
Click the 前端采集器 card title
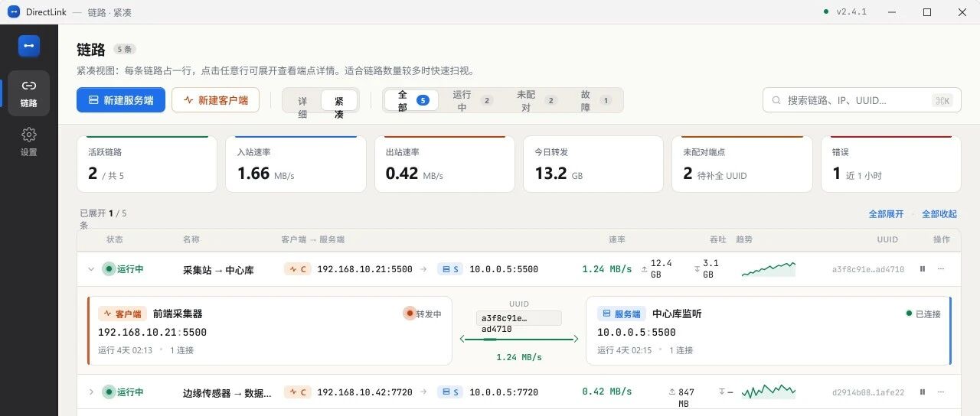tap(178, 314)
